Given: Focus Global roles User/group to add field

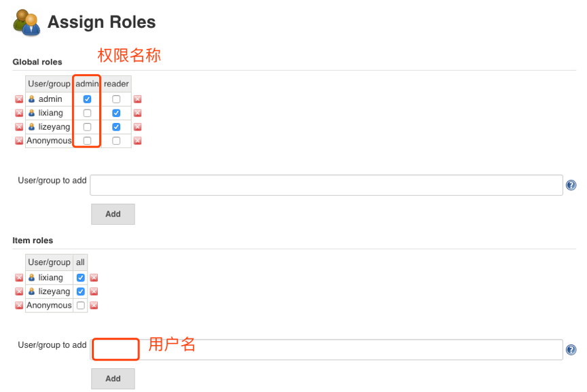Looking at the screenshot, I should tap(326, 185).
